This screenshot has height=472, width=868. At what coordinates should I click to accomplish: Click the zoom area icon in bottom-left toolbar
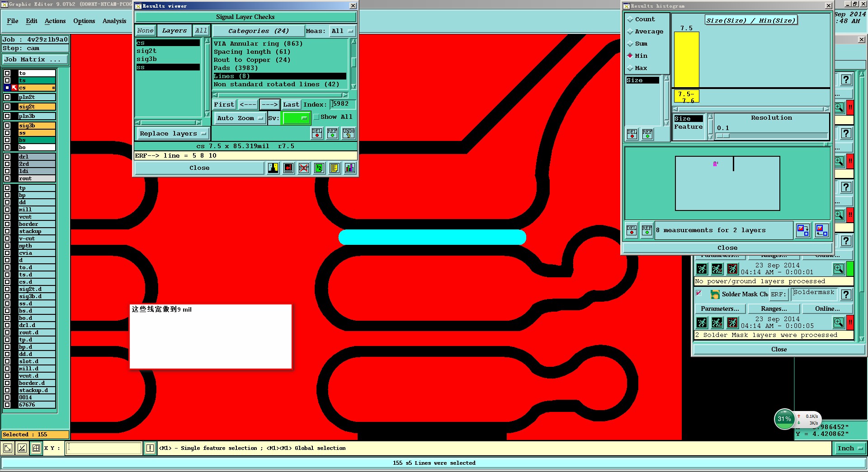(8, 448)
